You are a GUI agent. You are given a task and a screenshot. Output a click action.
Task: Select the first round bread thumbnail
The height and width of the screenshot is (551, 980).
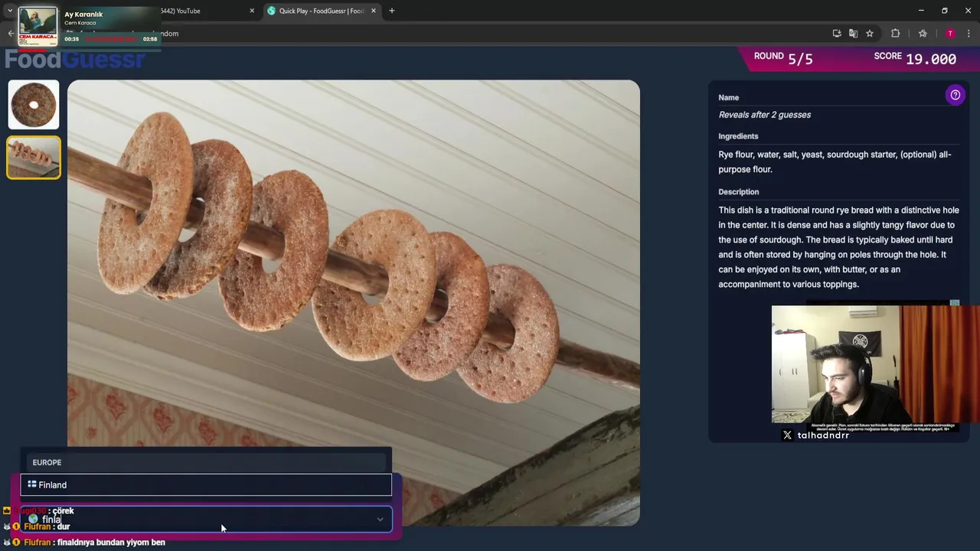tap(34, 105)
